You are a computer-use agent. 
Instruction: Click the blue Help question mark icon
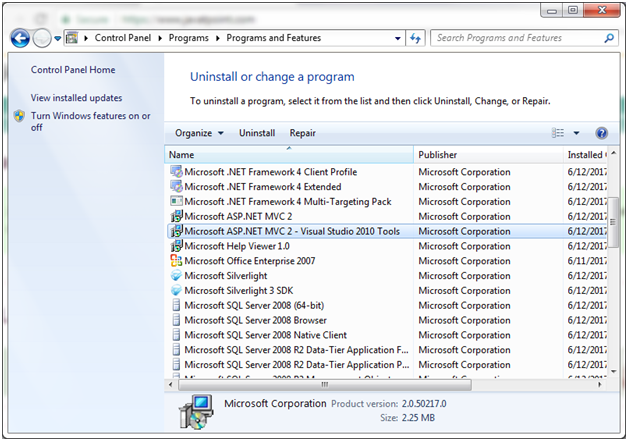point(602,133)
